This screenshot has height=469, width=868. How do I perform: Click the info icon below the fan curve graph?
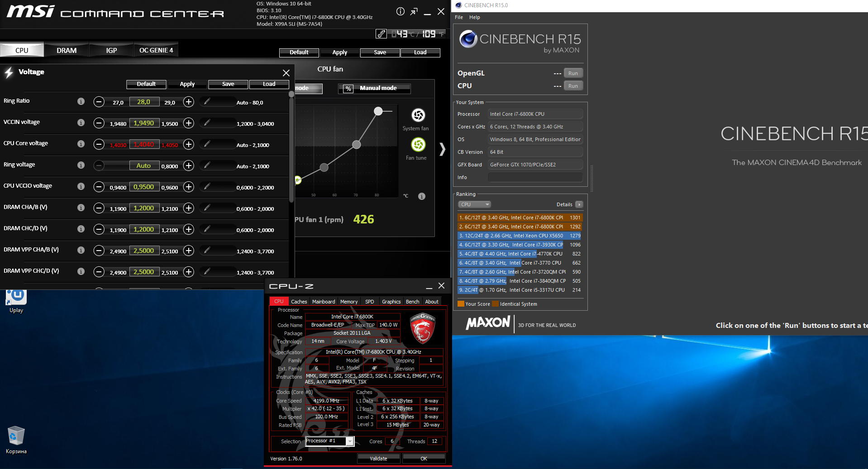coord(422,196)
